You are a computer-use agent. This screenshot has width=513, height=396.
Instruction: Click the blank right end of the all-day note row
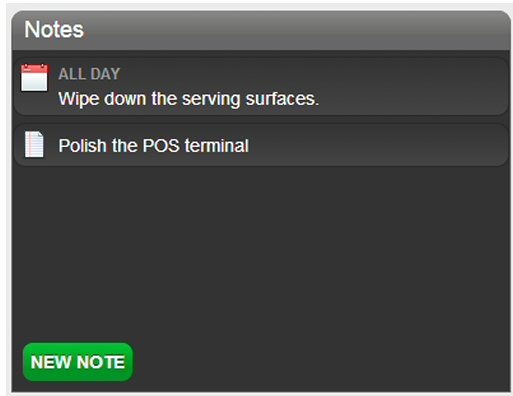pos(413,87)
